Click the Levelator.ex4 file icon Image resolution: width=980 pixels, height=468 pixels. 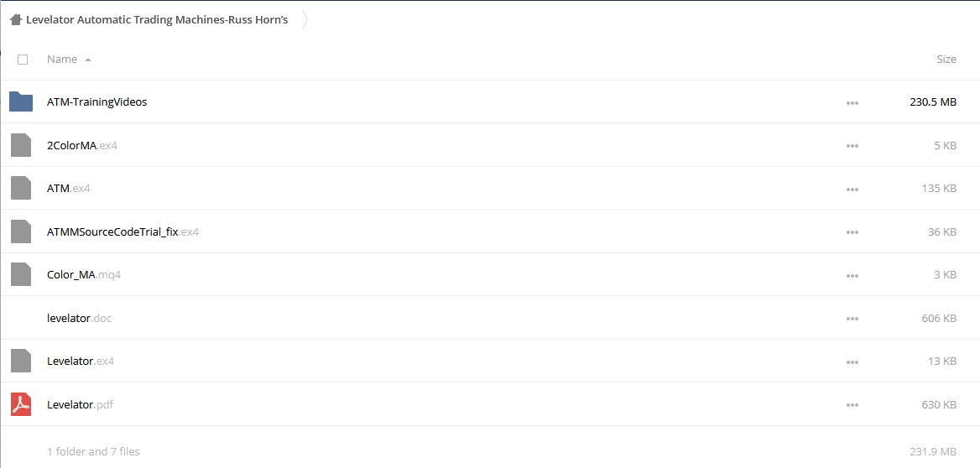pyautogui.click(x=21, y=361)
